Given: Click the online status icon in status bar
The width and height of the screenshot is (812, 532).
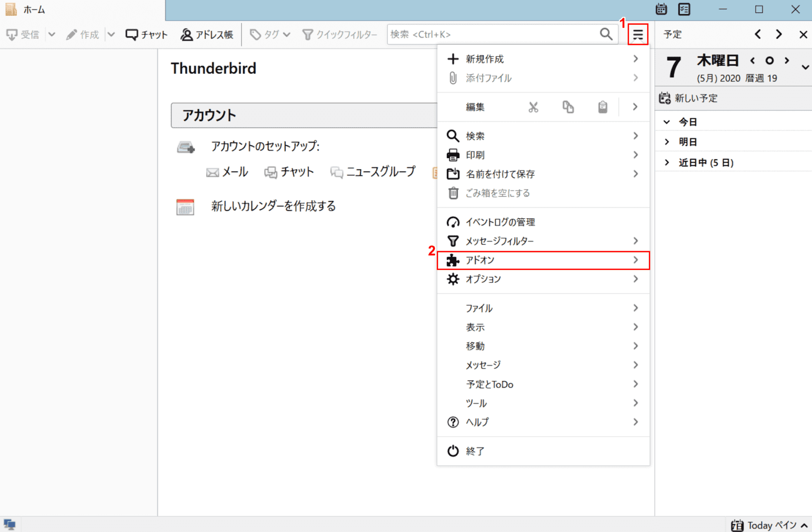Looking at the screenshot, I should tap(9, 525).
